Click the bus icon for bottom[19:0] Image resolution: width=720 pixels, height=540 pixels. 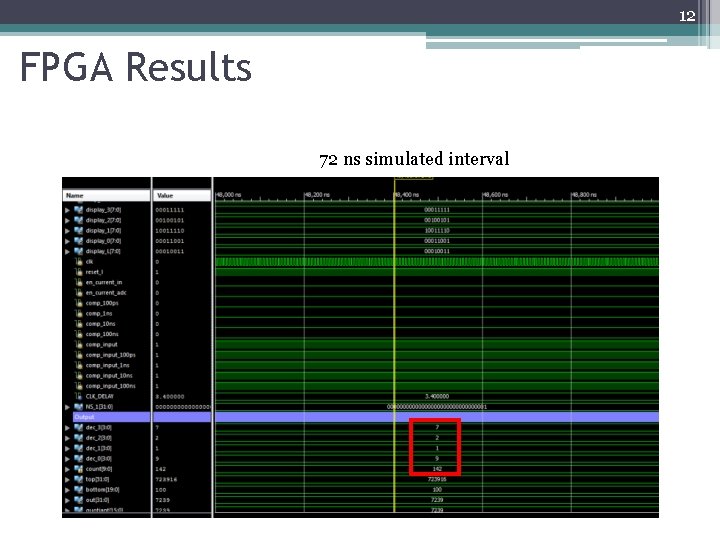pyautogui.click(x=79, y=490)
